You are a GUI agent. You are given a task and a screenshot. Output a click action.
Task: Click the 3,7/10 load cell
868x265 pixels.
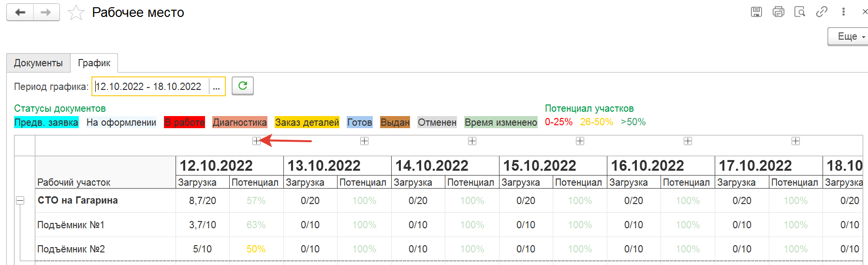[x=203, y=225]
